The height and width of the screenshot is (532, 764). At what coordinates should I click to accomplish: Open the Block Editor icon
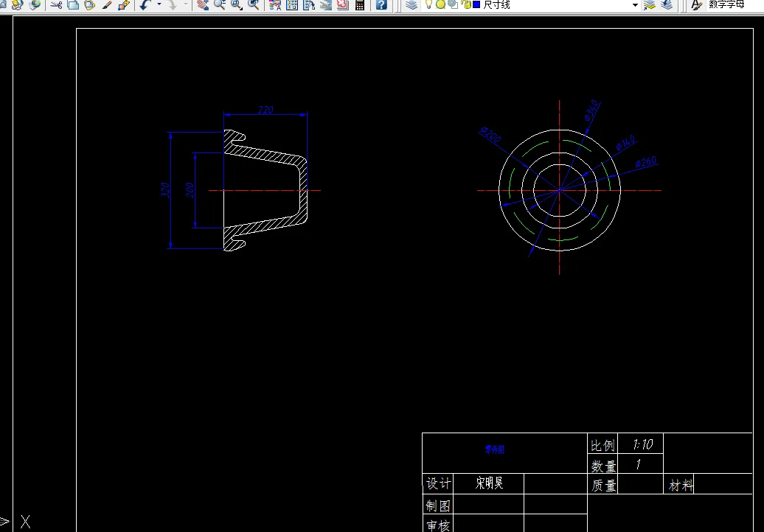coord(124,5)
